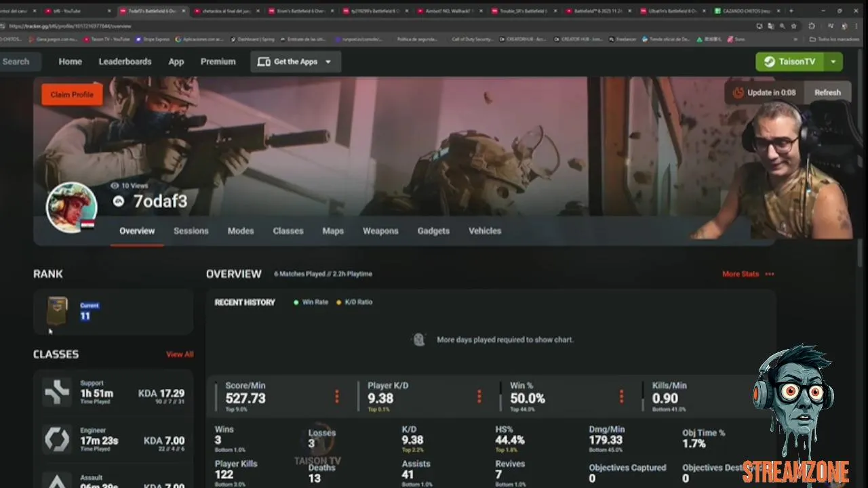Switch to the Overview profile tab
The image size is (868, 488).
[137, 231]
